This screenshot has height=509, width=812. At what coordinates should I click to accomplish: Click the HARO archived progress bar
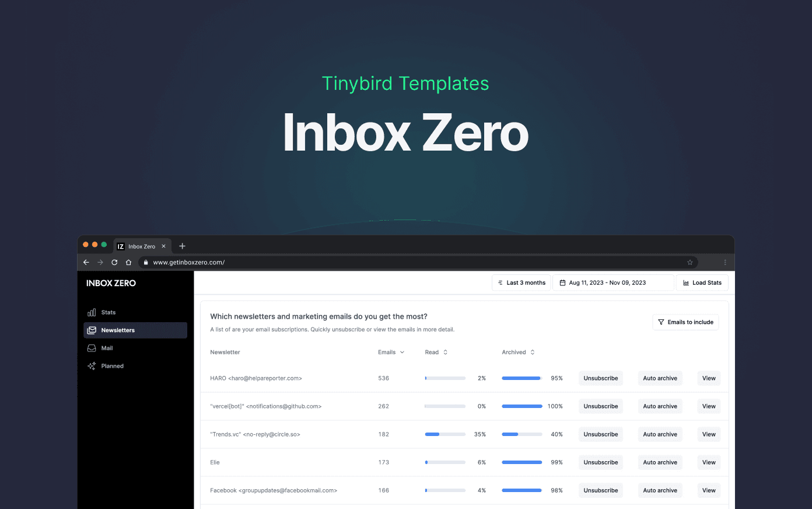tap(522, 378)
